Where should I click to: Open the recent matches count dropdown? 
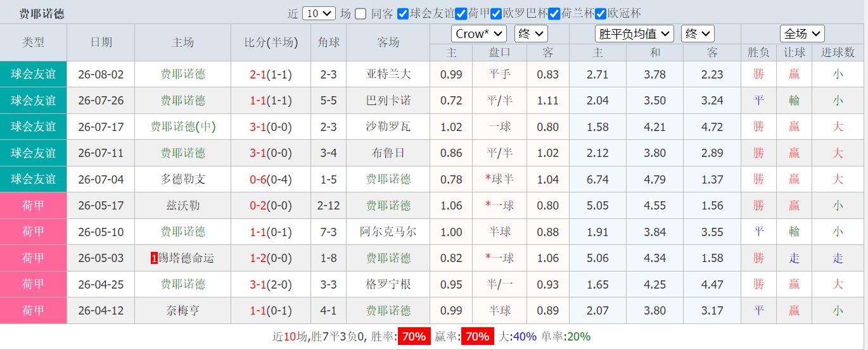(x=319, y=13)
